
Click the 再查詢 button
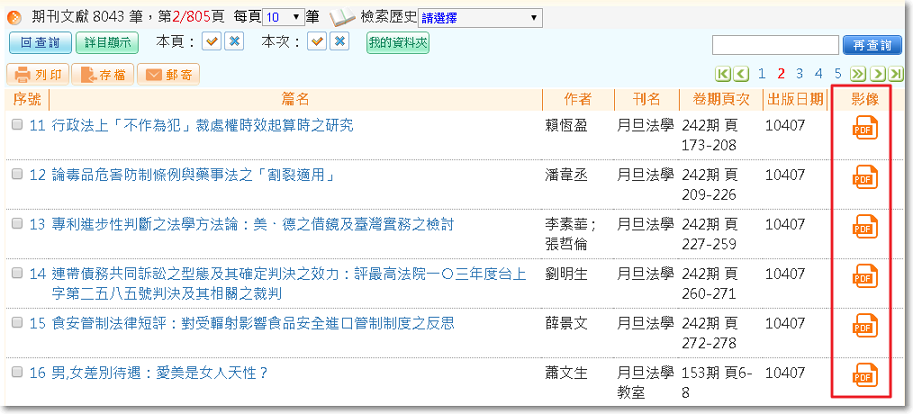(x=872, y=46)
